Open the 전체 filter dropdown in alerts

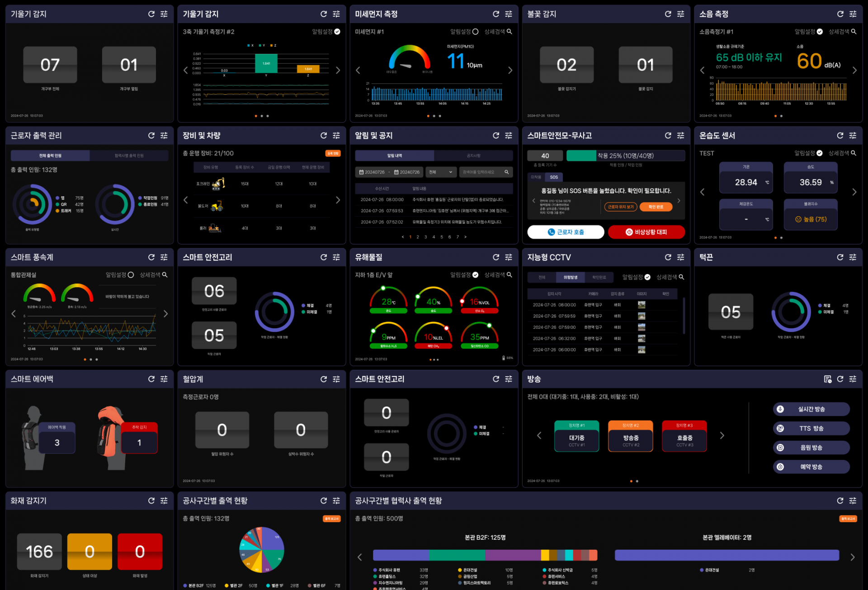441,172
